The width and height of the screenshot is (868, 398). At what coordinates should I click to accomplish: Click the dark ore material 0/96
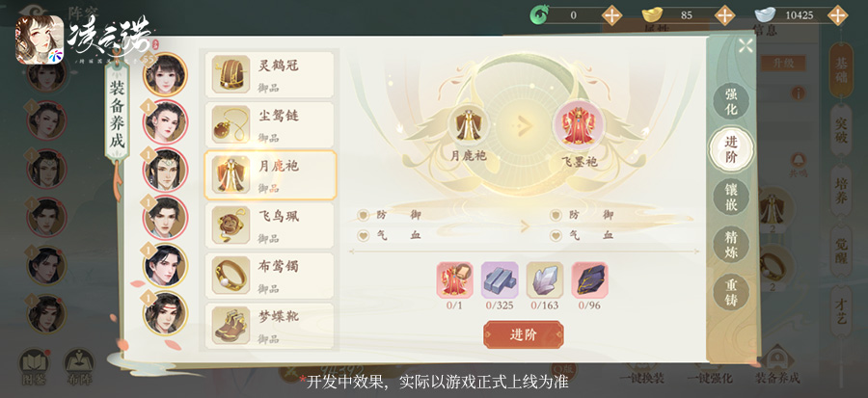click(589, 280)
